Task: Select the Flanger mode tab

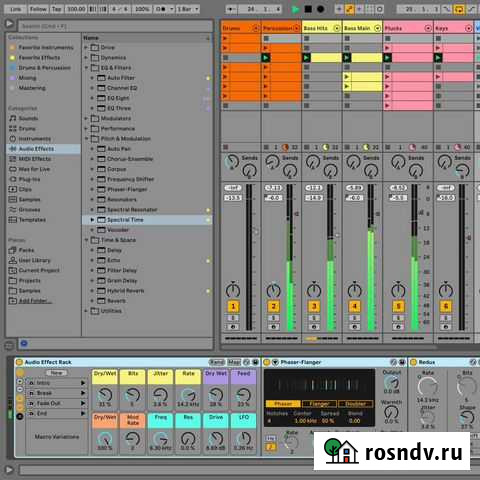Action: pyautogui.click(x=319, y=404)
